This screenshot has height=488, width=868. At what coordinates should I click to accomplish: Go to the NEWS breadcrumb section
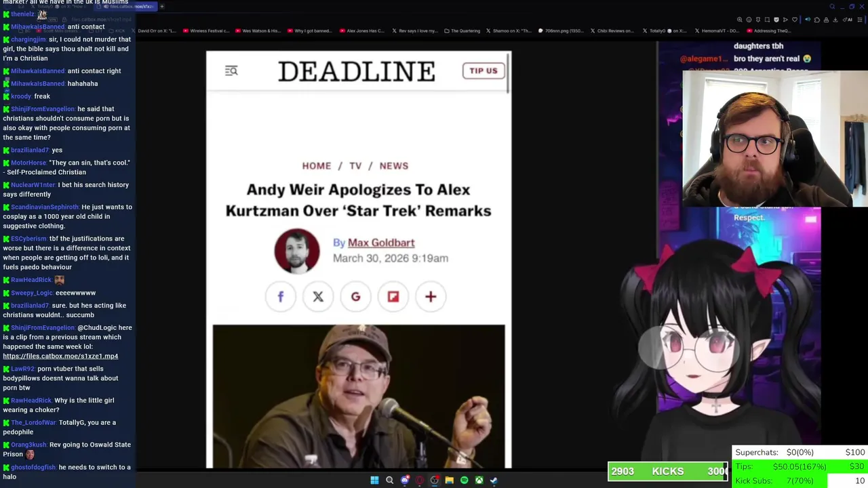[x=394, y=165]
